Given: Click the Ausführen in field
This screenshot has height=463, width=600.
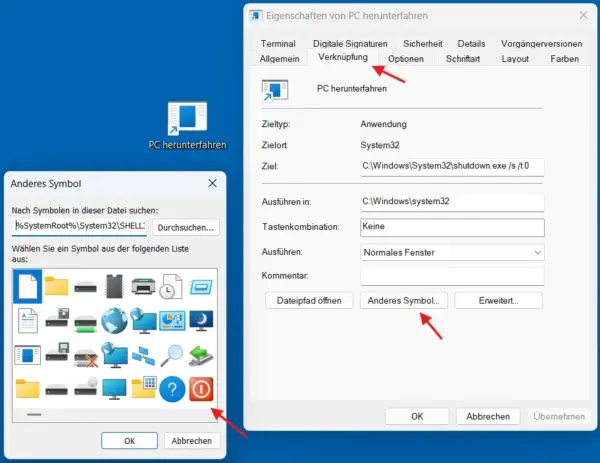Looking at the screenshot, I should click(x=452, y=202).
